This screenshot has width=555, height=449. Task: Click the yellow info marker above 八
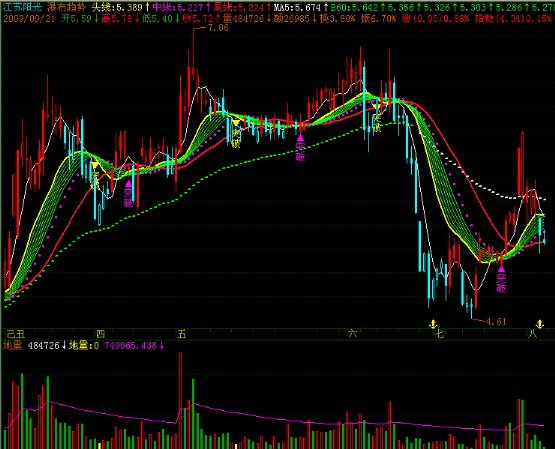click(539, 323)
